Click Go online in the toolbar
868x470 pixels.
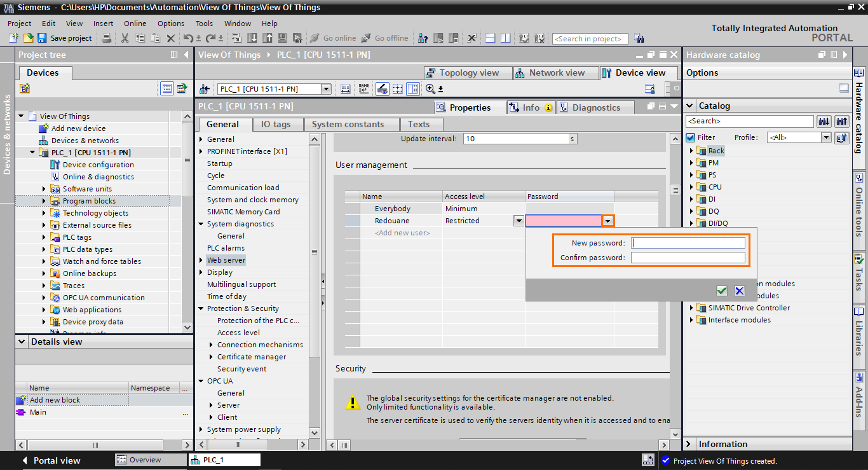(x=333, y=38)
